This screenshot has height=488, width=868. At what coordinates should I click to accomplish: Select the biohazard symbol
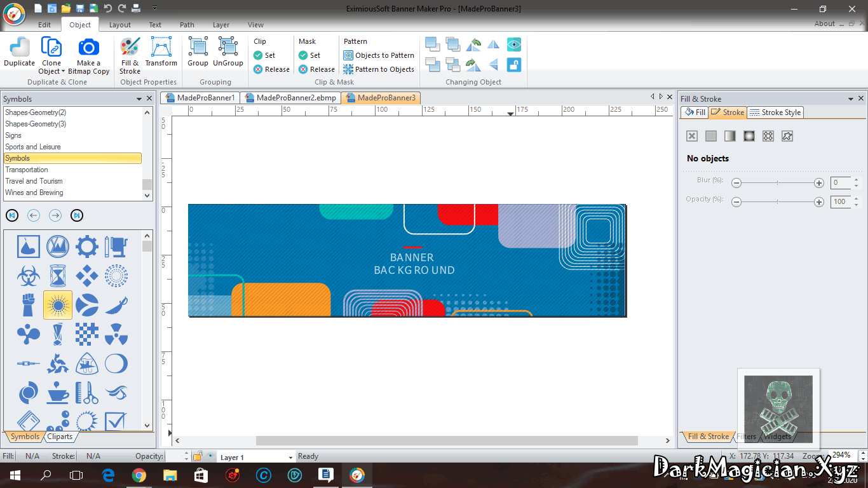click(29, 276)
